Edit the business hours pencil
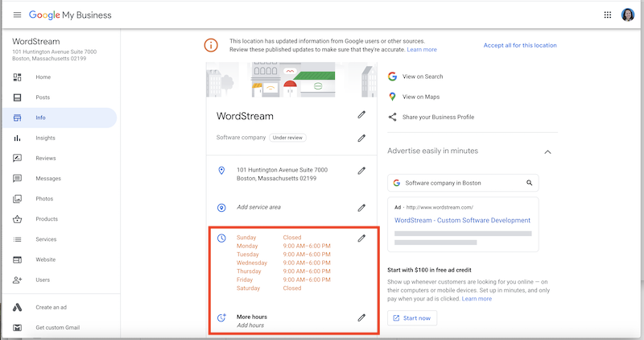The image size is (644, 340). [361, 238]
